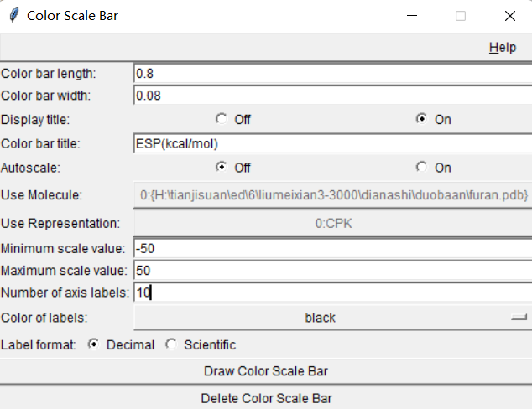Click the Color bar width field
The height and width of the screenshot is (409, 532).
pos(331,95)
